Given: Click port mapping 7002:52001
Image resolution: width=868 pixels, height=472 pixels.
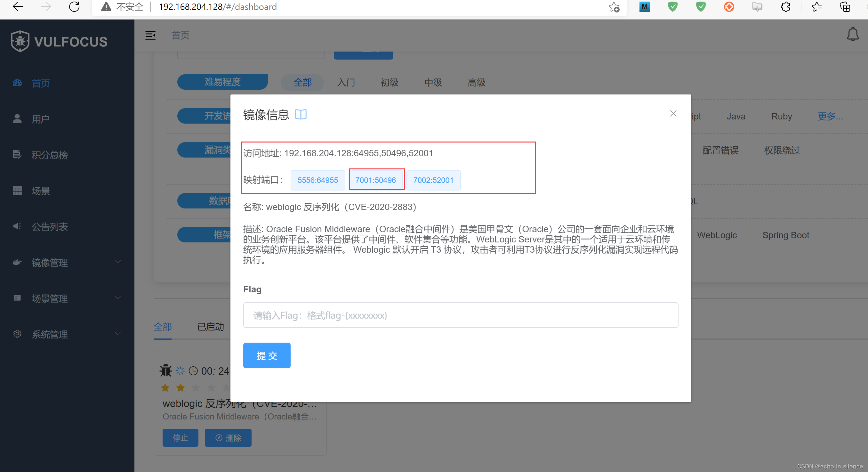Looking at the screenshot, I should pyautogui.click(x=433, y=180).
